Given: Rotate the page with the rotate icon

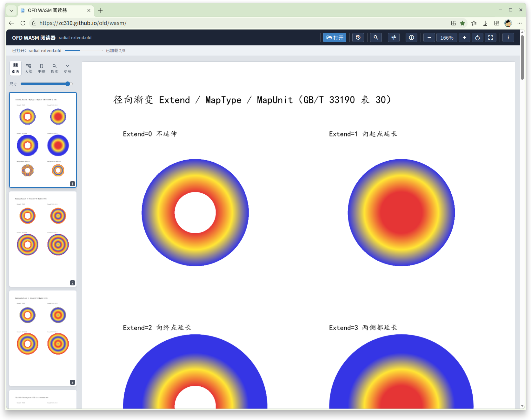Looking at the screenshot, I should click(477, 37).
